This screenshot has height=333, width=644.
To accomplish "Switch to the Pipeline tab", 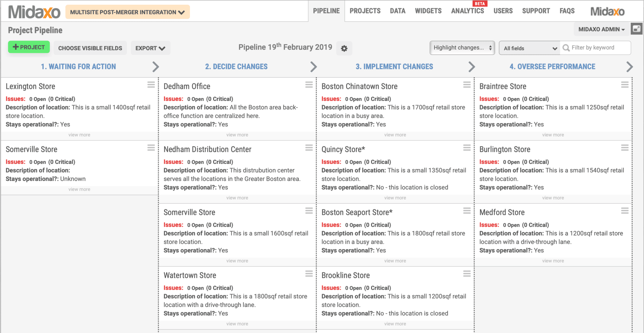I will click(326, 11).
